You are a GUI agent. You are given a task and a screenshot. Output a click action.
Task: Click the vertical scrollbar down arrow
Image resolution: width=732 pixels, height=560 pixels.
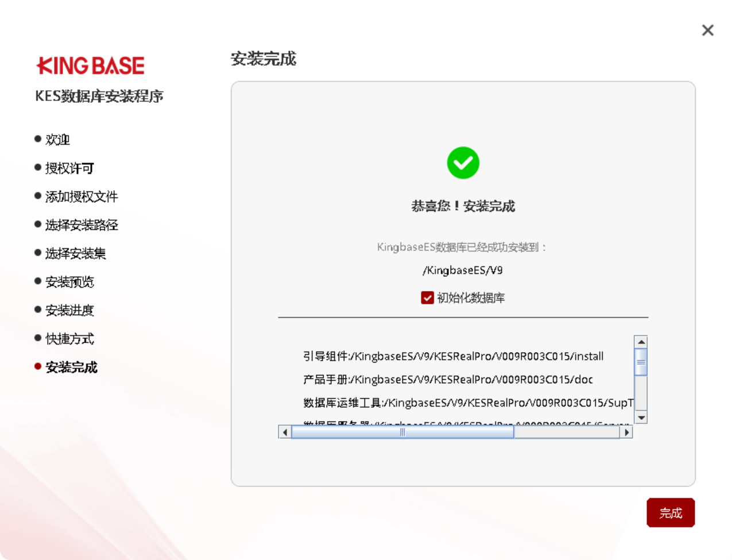641,418
